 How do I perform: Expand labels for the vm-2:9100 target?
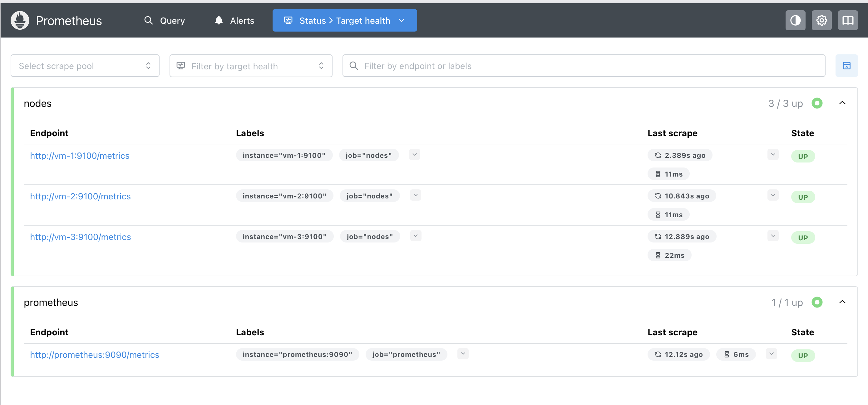416,195
